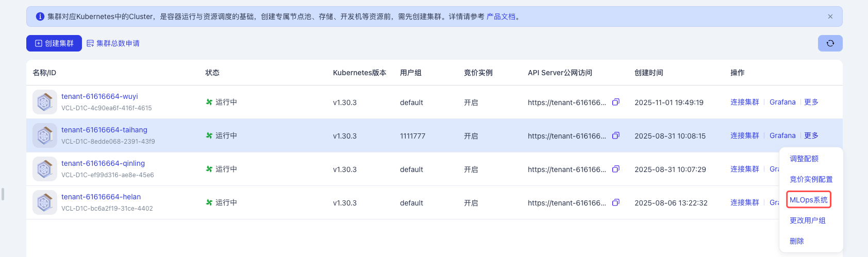Copy API server URL for tenant-61616664-taihang

coord(615,135)
